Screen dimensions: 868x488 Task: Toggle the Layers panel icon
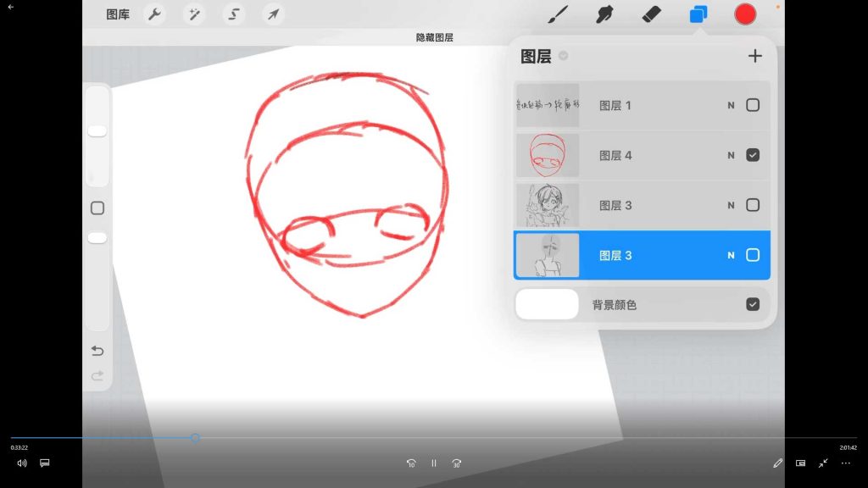click(x=698, y=14)
